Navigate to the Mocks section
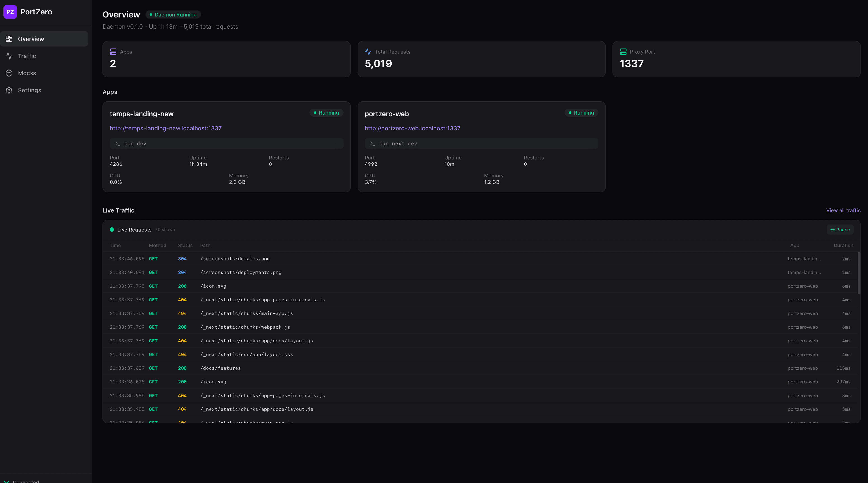This screenshot has height=483, width=868. point(27,73)
